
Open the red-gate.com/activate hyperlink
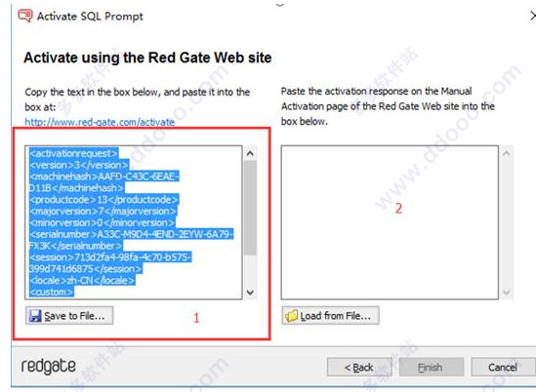point(100,122)
